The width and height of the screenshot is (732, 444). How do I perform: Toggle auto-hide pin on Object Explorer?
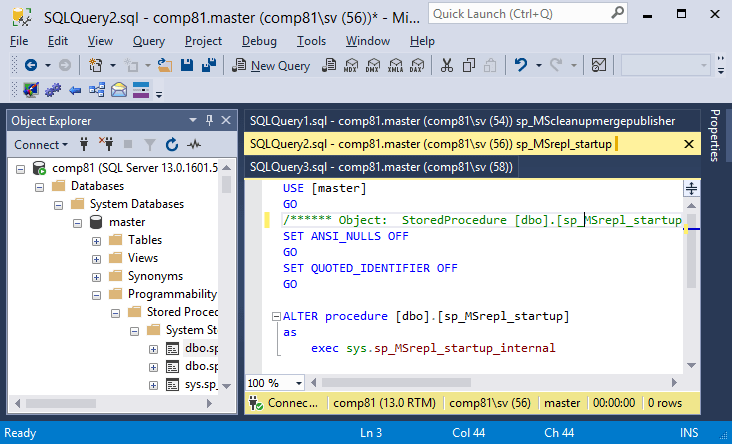pos(208,120)
